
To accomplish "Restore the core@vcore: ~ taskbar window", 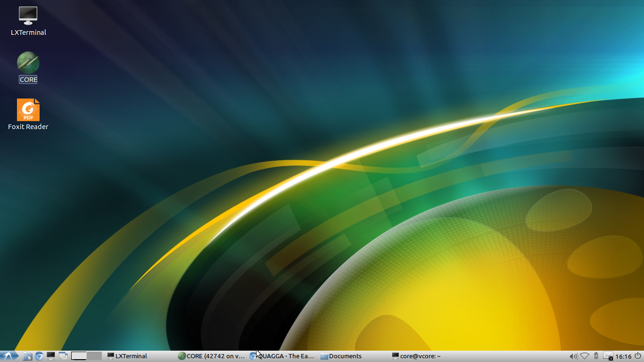I will [x=425, y=356].
